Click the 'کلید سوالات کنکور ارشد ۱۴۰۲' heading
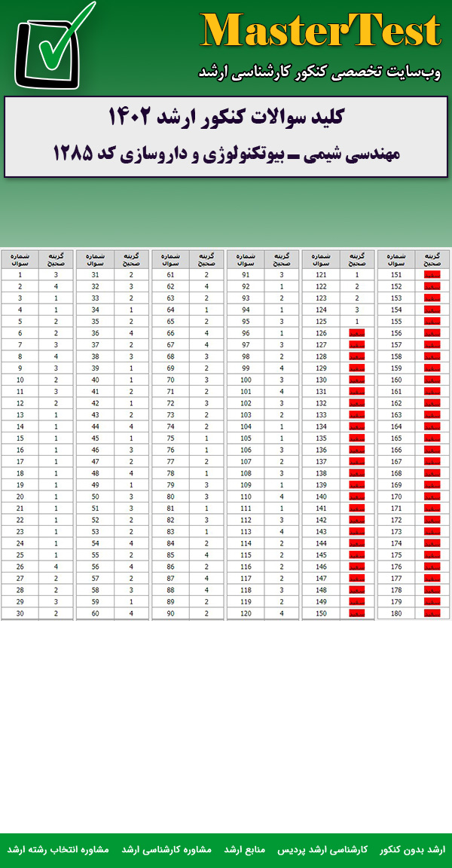The height and width of the screenshot is (868, 452). pos(226,118)
